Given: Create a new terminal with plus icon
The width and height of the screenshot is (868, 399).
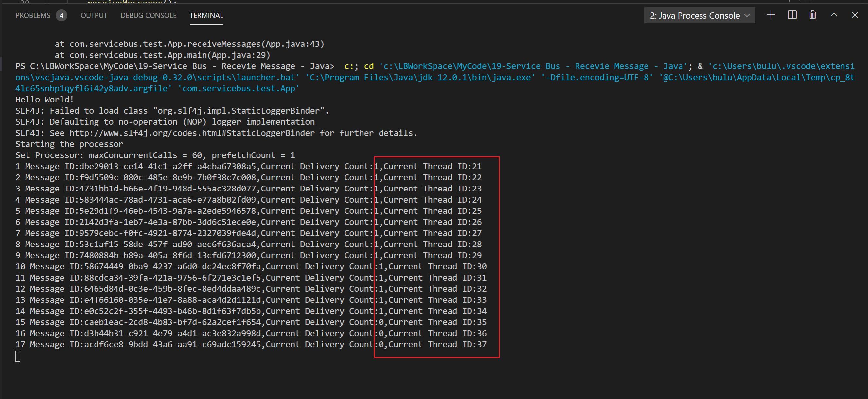Looking at the screenshot, I should point(771,15).
